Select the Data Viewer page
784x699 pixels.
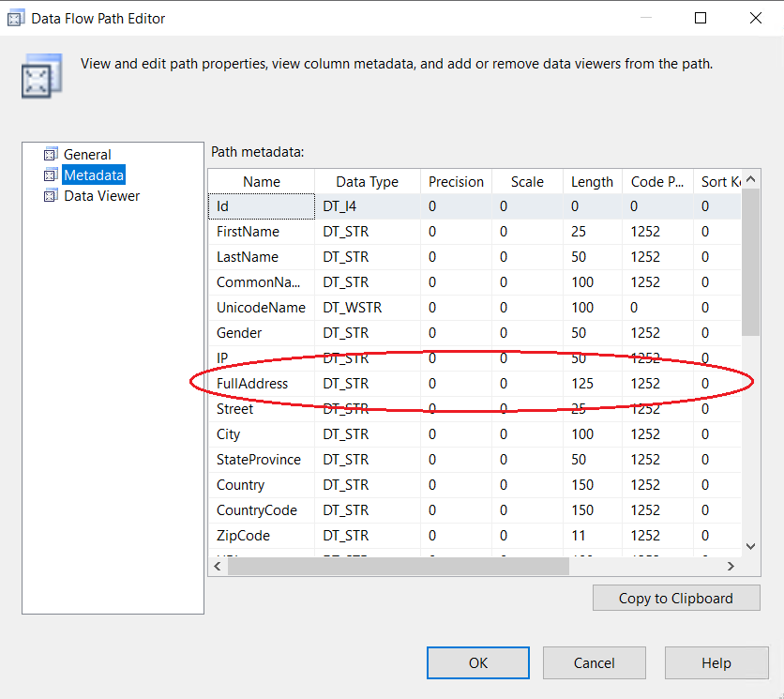coord(101,196)
